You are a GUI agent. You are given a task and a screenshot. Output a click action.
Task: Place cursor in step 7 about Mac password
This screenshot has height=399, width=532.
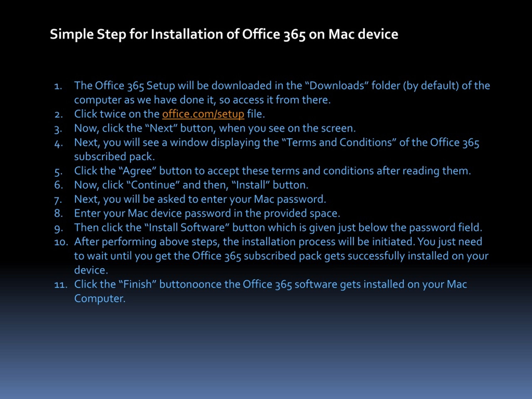[x=200, y=199]
